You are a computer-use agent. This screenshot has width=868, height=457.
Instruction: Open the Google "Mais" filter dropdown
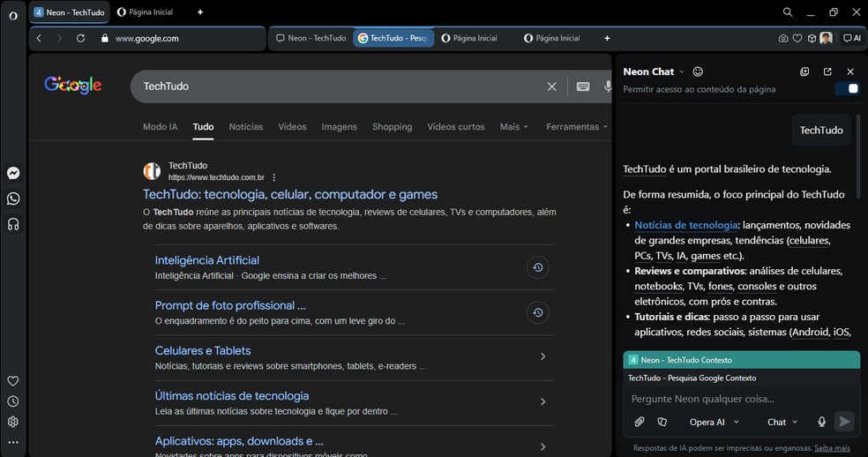[513, 127]
